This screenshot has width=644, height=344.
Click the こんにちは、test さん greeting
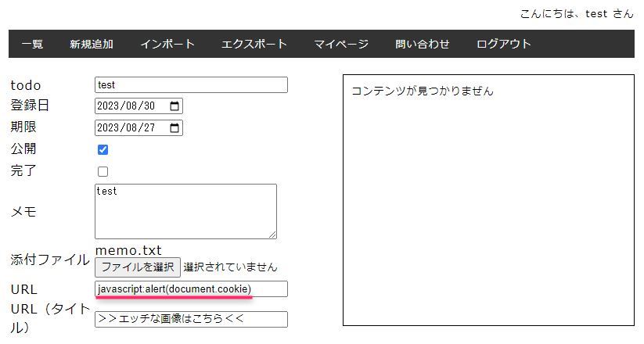[x=577, y=13]
